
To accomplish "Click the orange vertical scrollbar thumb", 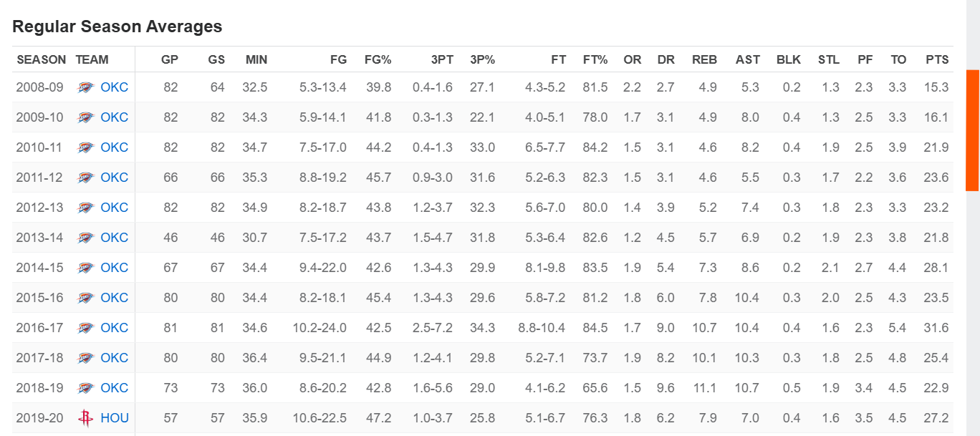I will (972, 130).
